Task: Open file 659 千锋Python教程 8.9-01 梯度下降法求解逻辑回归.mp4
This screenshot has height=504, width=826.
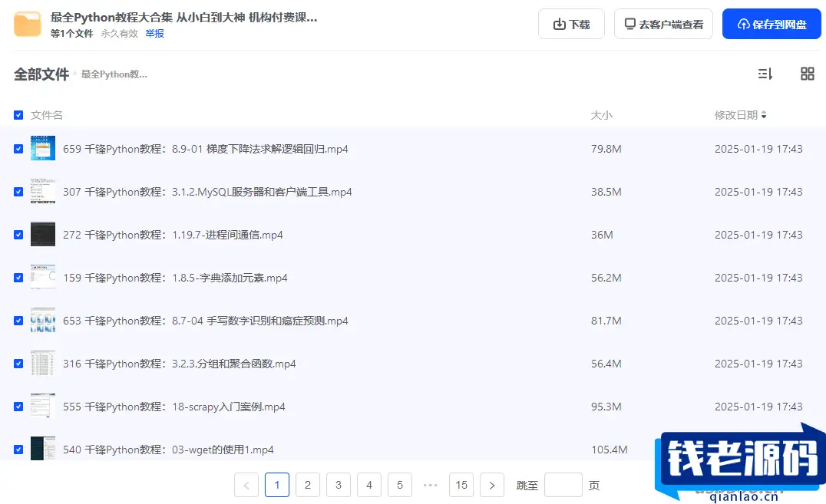Action: pyautogui.click(x=206, y=149)
